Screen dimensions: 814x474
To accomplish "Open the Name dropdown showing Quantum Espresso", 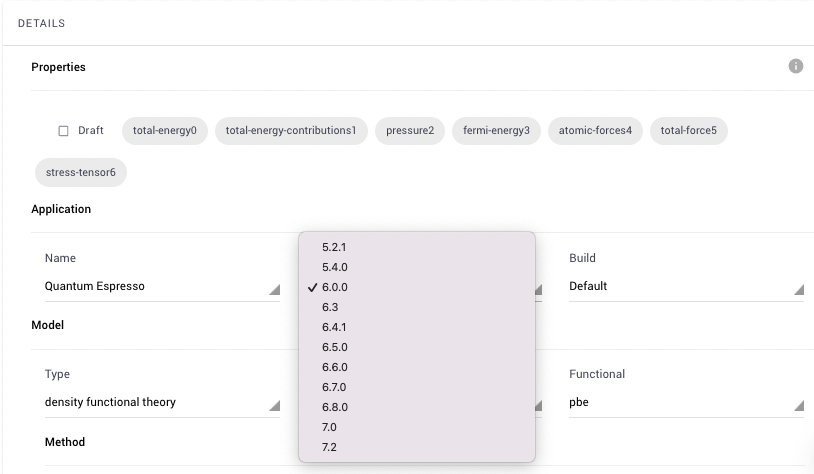I will coord(162,287).
